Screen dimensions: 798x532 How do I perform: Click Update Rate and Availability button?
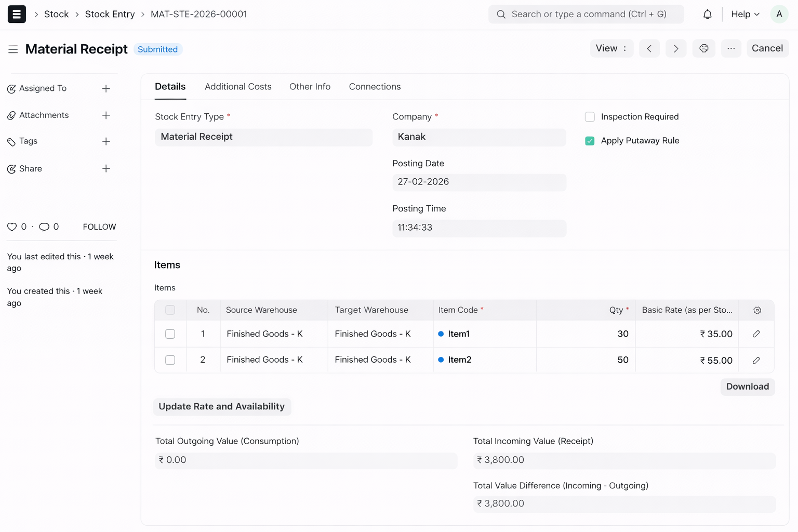pyautogui.click(x=222, y=407)
